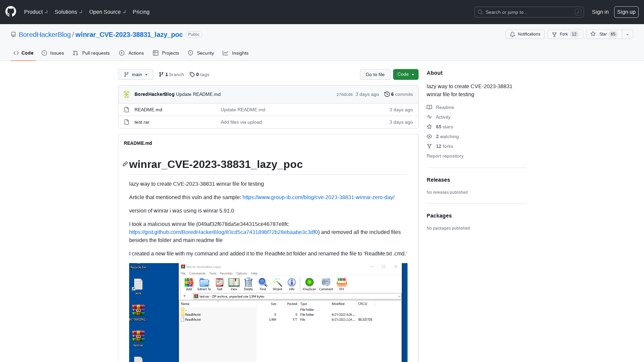Click the Go to file button
The width and height of the screenshot is (644, 362).
[x=375, y=74]
